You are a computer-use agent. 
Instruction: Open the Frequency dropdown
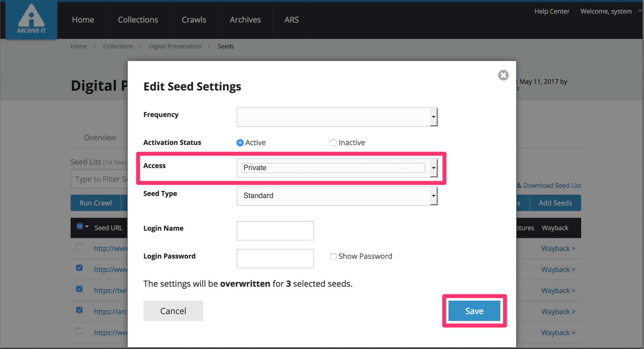pyautogui.click(x=337, y=117)
